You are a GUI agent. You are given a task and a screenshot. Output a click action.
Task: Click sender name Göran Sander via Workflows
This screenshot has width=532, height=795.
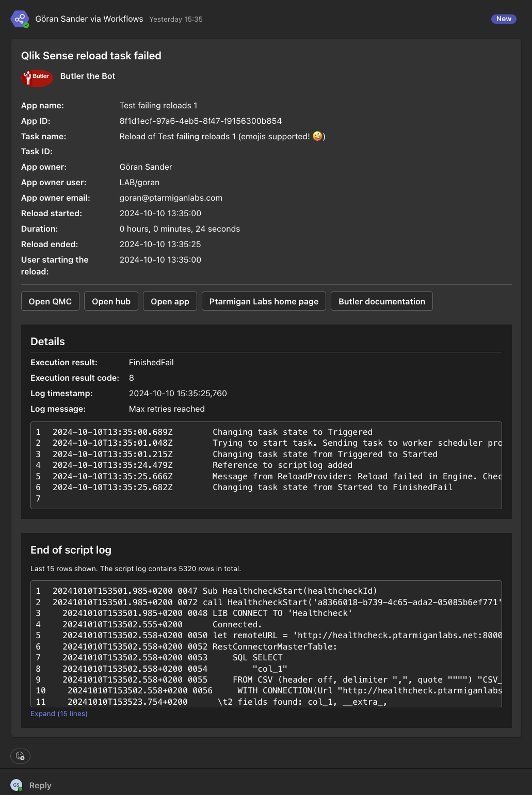pyautogui.click(x=89, y=19)
